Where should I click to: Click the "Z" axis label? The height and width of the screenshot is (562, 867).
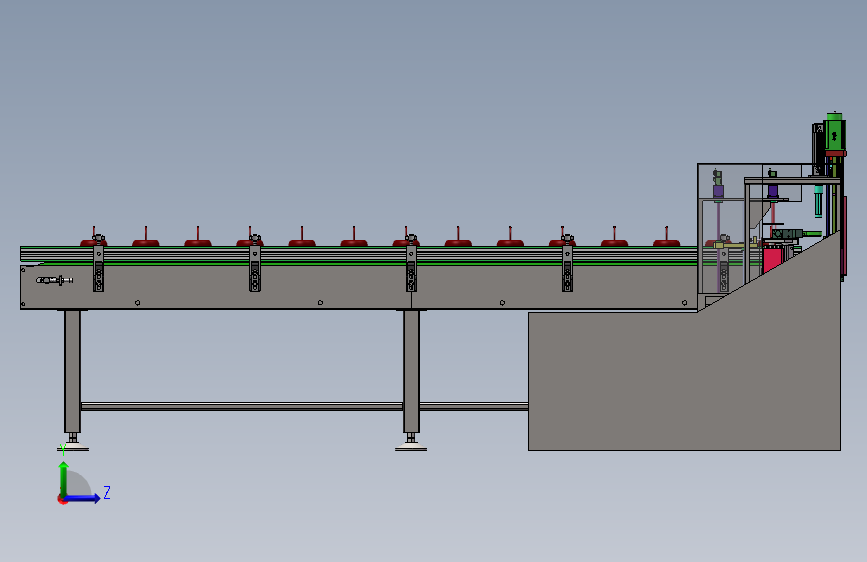pyautogui.click(x=107, y=492)
